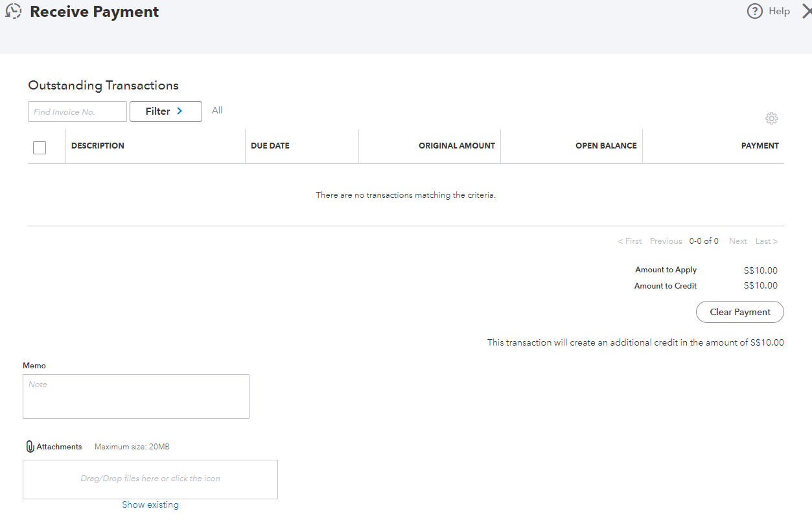Go to the Next page of transactions
This screenshot has width=812, height=522.
[737, 241]
